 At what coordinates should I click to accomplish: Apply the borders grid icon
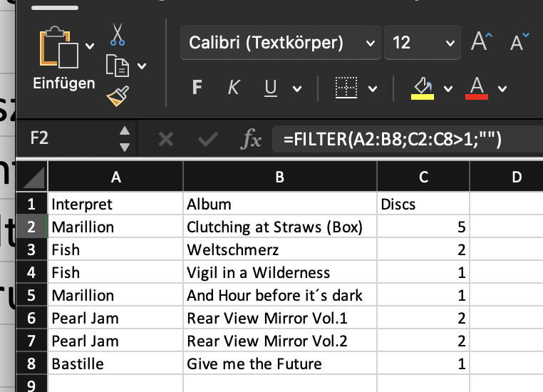346,88
